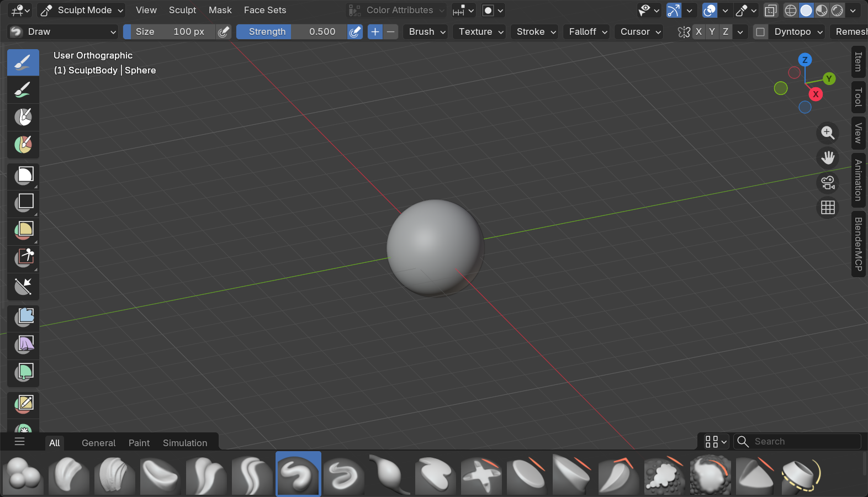Open the Sculpt Mode dropdown
The image size is (868, 497).
(82, 10)
